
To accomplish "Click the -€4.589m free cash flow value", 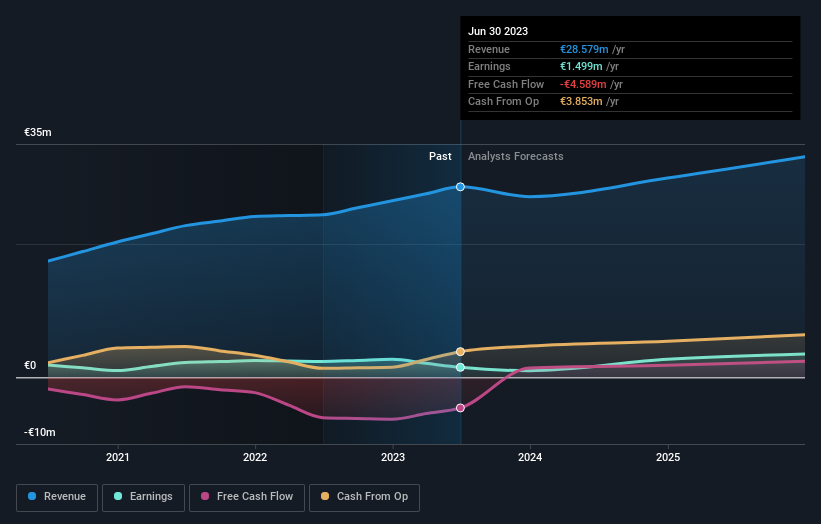I will tap(583, 84).
